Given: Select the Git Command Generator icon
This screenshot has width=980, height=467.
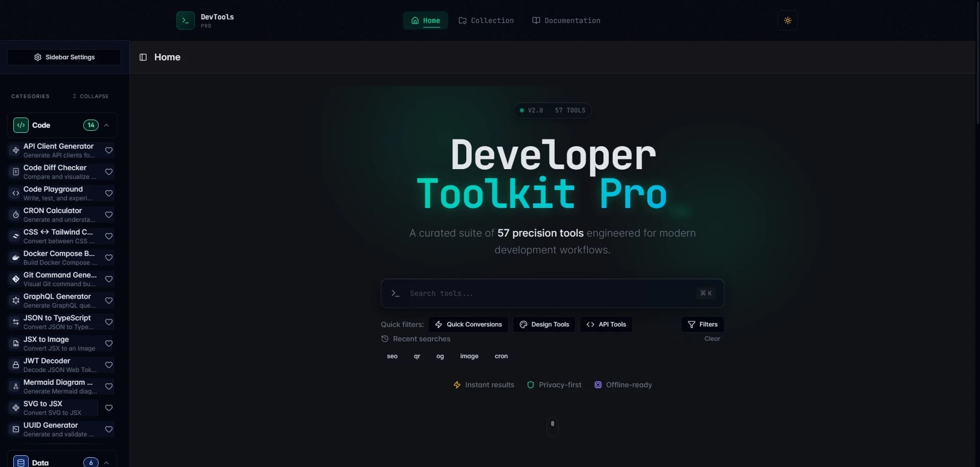Looking at the screenshot, I should (x=15, y=279).
